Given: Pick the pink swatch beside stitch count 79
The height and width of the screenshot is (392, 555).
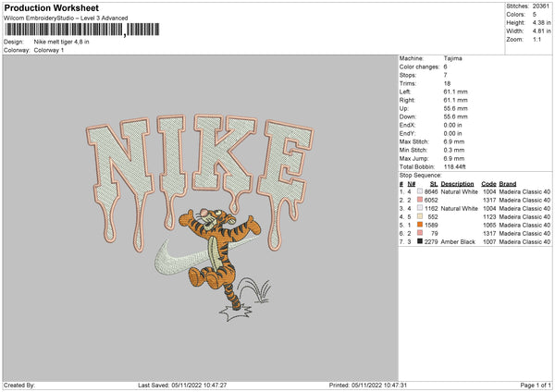Looking at the screenshot, I should click(420, 233).
